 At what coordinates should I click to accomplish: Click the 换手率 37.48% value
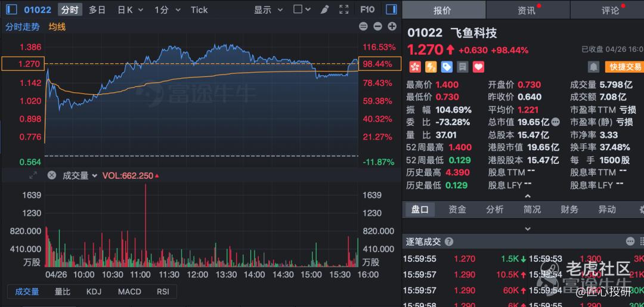tap(614, 147)
